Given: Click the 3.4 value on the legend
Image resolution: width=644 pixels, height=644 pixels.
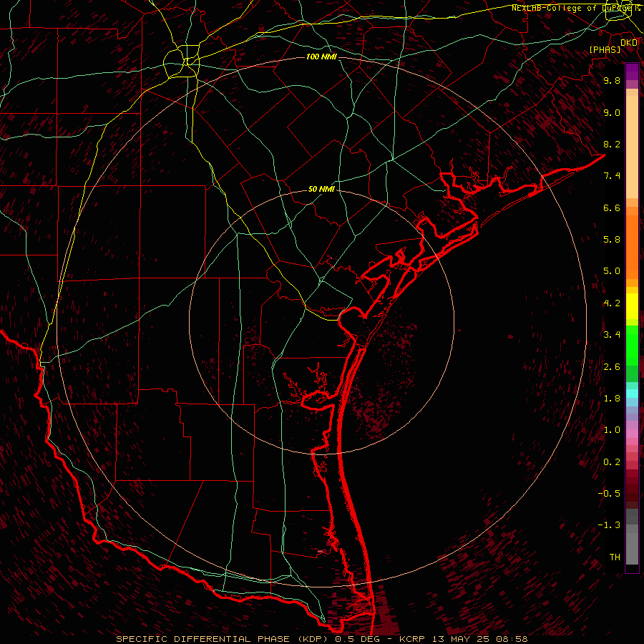Looking at the screenshot, I should (612, 335).
